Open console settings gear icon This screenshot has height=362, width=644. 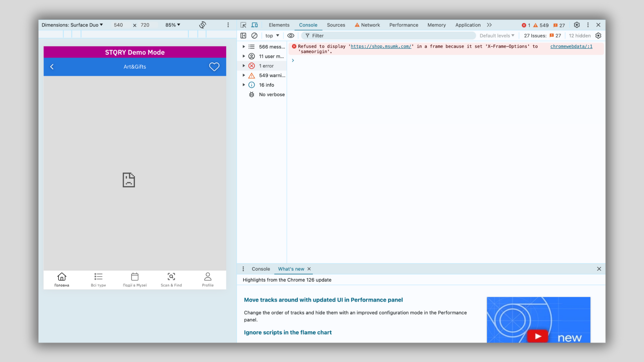598,36
